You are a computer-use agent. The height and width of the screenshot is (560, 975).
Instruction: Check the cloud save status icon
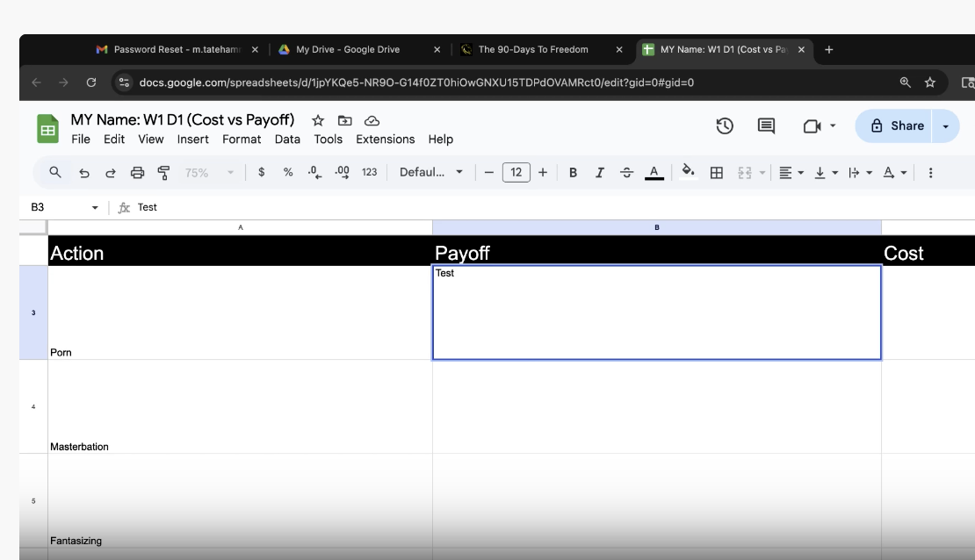click(372, 120)
